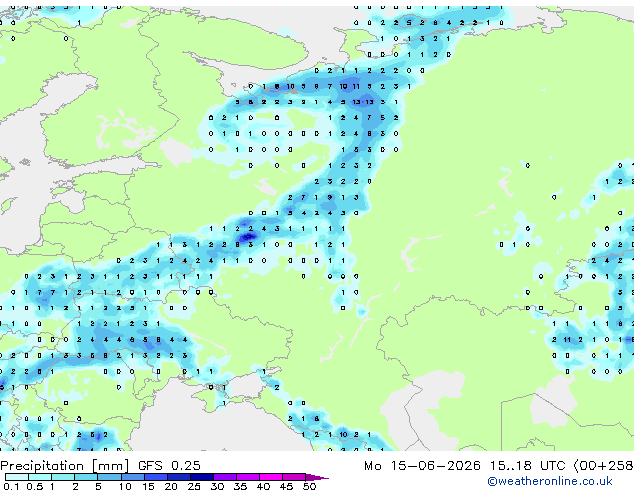This screenshot has width=634, height=490.
Task: Click the 'Mo 15-06-2026' date text
Action: coord(422,466)
